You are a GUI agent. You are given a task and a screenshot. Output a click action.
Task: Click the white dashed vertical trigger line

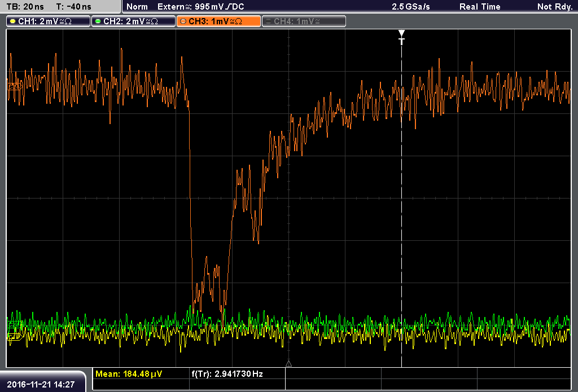[401, 206]
